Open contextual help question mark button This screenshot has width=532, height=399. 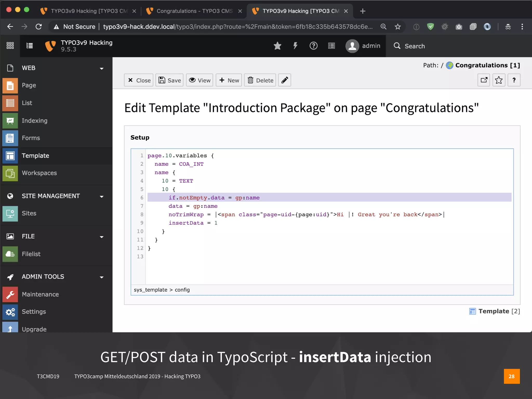(x=514, y=80)
